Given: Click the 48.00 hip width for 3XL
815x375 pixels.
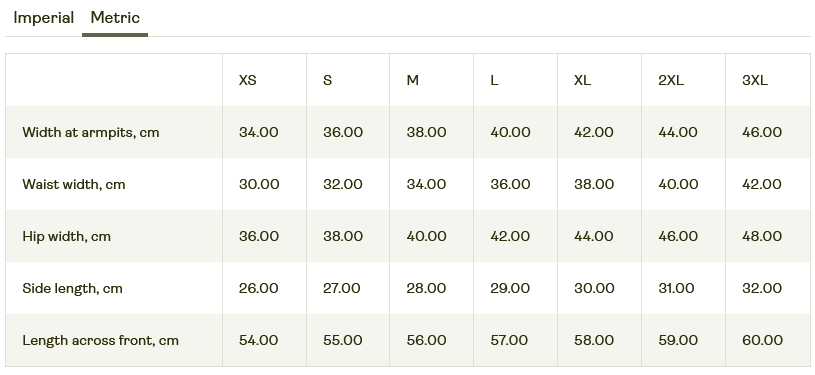Looking at the screenshot, I should pyautogui.click(x=762, y=236).
